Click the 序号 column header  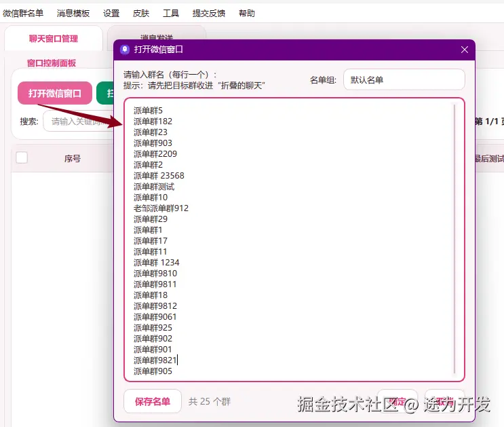point(73,158)
